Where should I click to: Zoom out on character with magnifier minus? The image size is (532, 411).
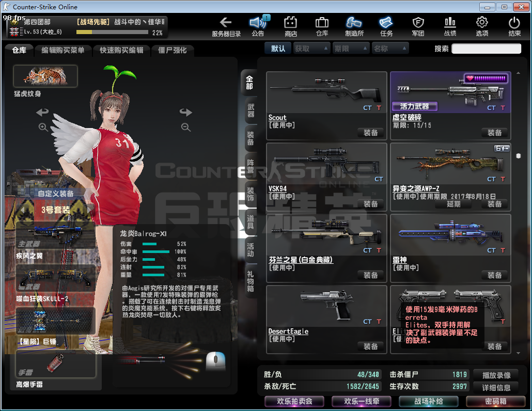point(185,127)
